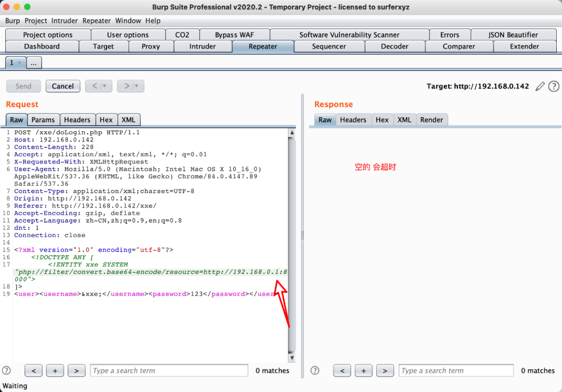Open the CO2 extension tab
The height and width of the screenshot is (392, 562).
[x=182, y=35]
